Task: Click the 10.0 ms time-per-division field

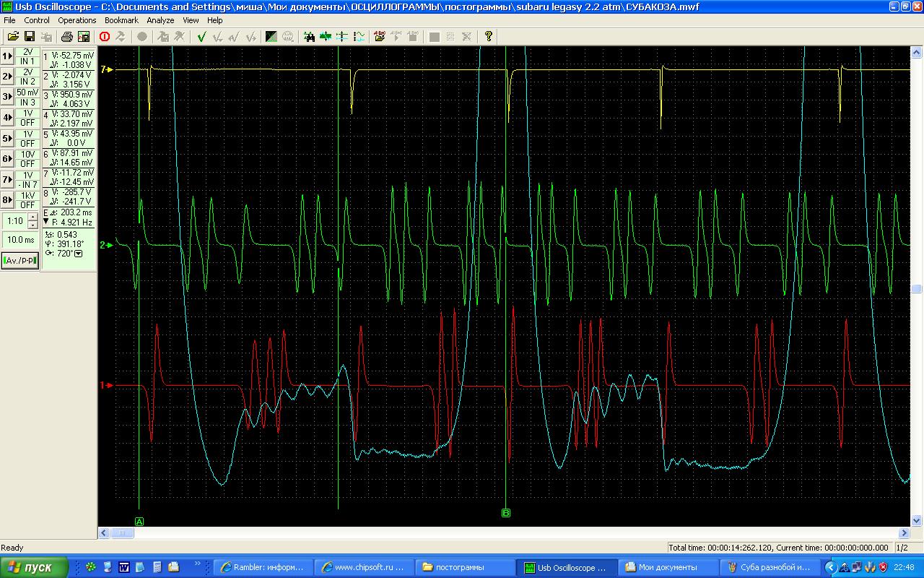Action: [x=20, y=240]
